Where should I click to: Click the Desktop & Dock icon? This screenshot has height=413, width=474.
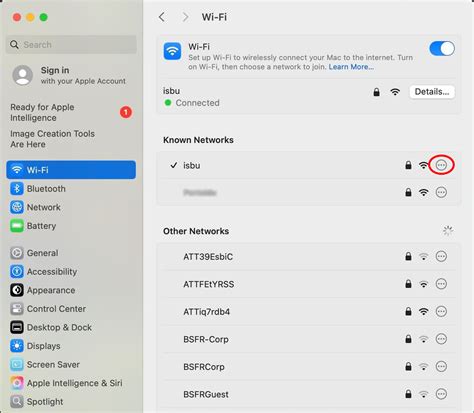click(17, 327)
